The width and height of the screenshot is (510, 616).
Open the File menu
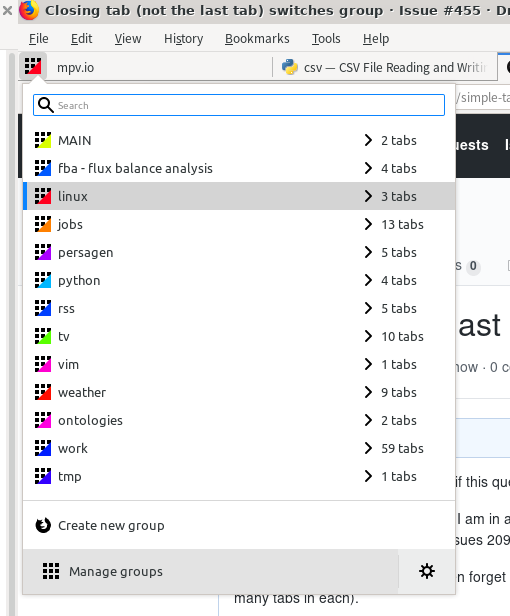pyautogui.click(x=39, y=38)
